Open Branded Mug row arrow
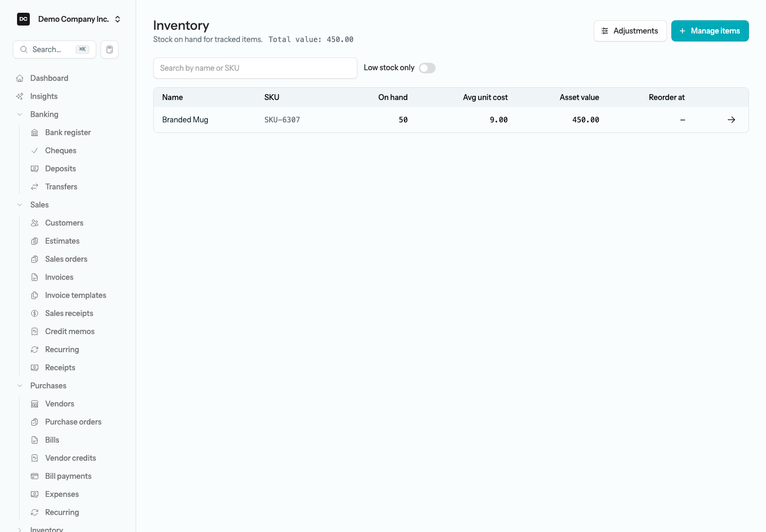The width and height of the screenshot is (766, 532). pyautogui.click(x=731, y=120)
